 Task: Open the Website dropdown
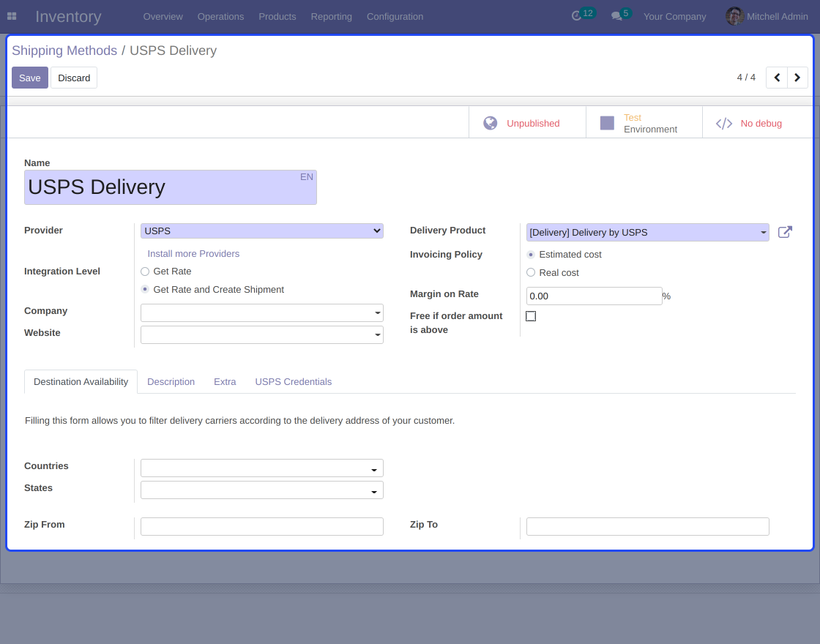[262, 334]
